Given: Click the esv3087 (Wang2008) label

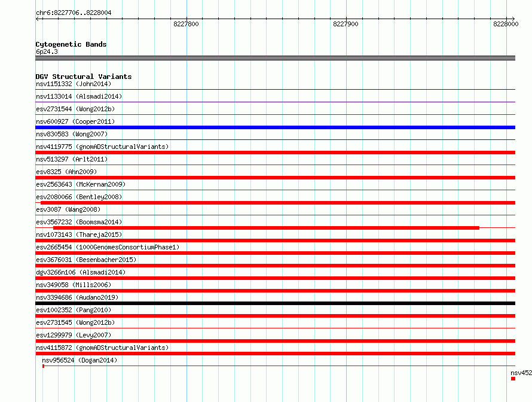Looking at the screenshot, I should (x=68, y=209).
